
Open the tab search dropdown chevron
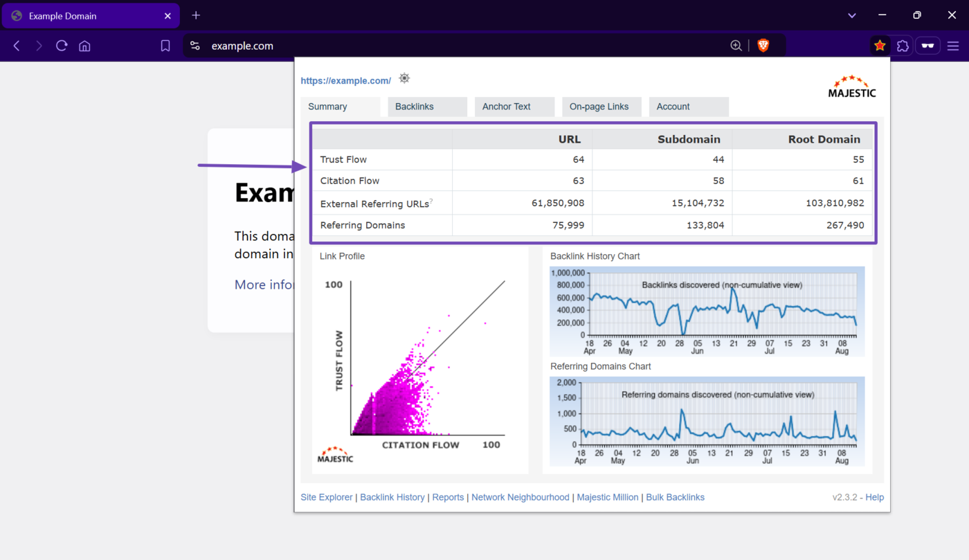tap(852, 15)
